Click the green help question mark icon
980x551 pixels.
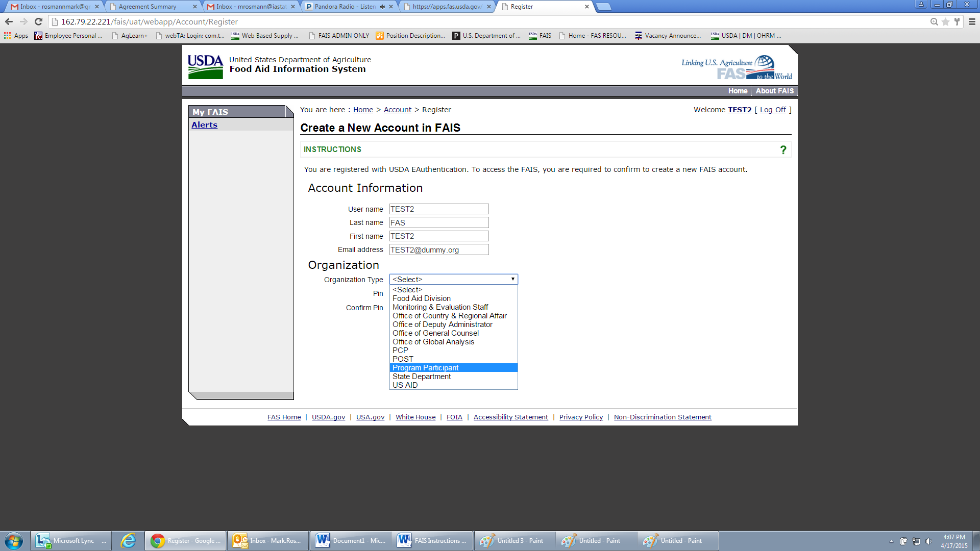click(x=783, y=149)
